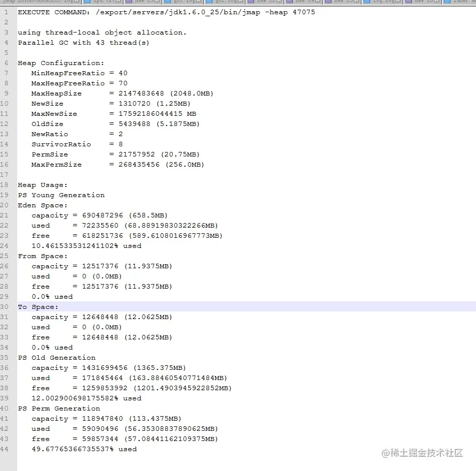The width and height of the screenshot is (476, 471).
Task: Click the 'From Space:' line
Action: [x=43, y=256]
